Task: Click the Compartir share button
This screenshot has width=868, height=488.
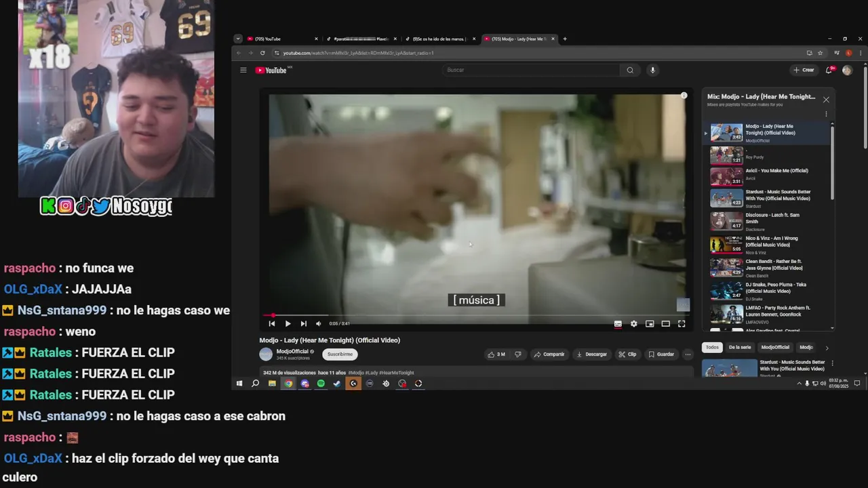Action: click(x=549, y=354)
